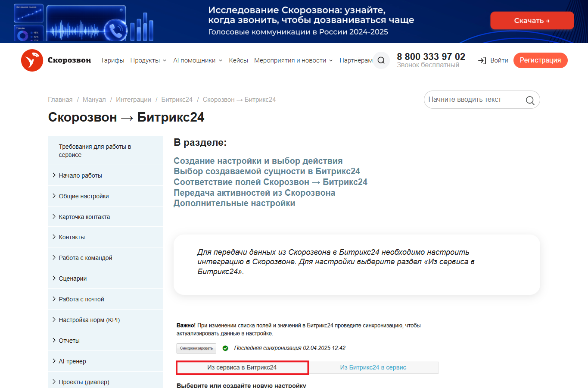Open the header search magnifier icon

tap(381, 60)
